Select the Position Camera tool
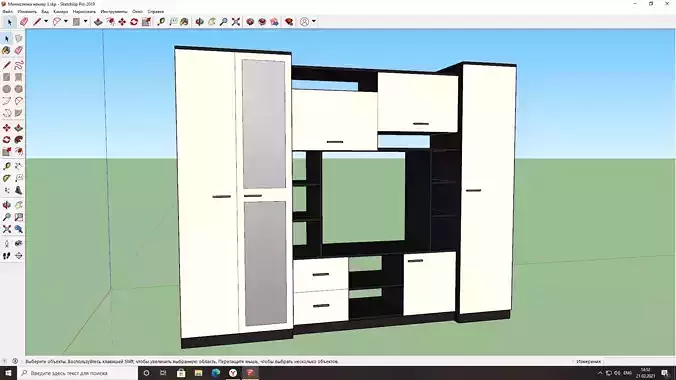The height and width of the screenshot is (380, 676). pyautogui.click(x=6, y=244)
